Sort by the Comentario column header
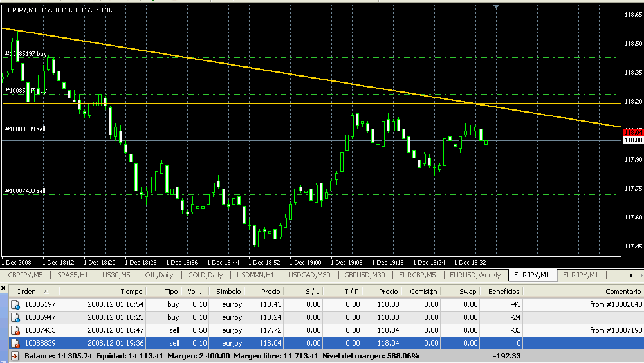Screen dimensions: 644x363 pos(584,292)
